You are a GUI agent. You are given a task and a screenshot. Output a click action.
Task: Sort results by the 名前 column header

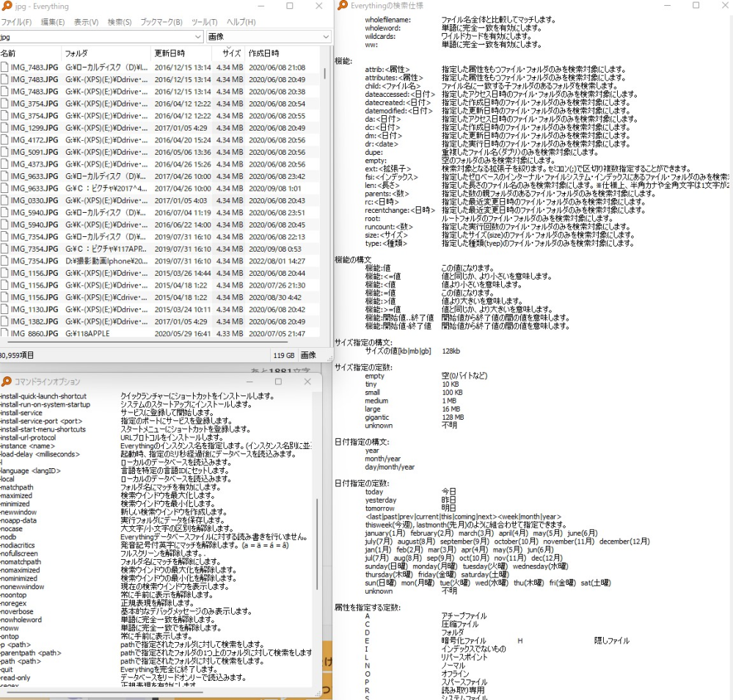(30, 54)
